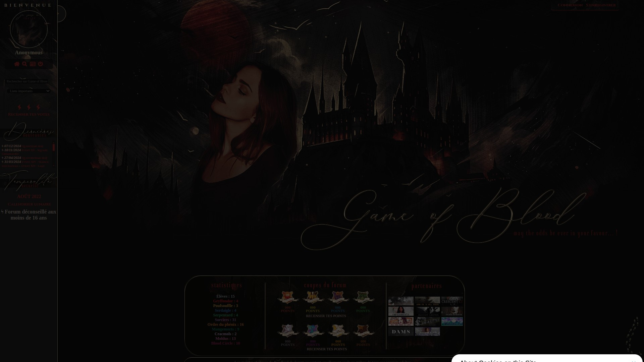The height and width of the screenshot is (362, 644).
Task: Open the Bloody Crown partner banner
Action: 427,311
